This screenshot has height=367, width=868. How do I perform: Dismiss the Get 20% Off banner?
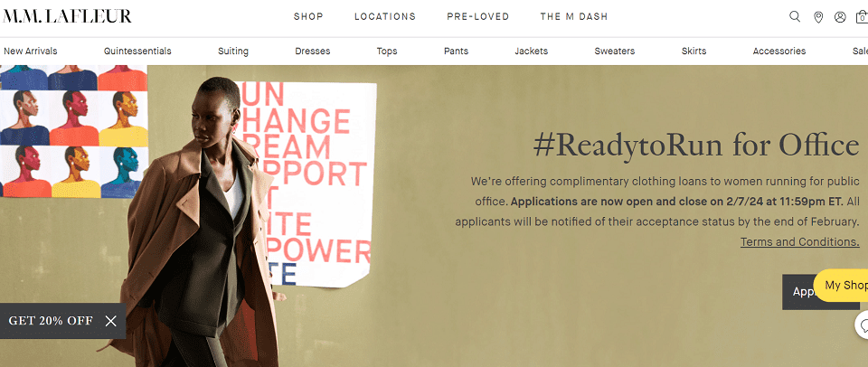tap(110, 321)
